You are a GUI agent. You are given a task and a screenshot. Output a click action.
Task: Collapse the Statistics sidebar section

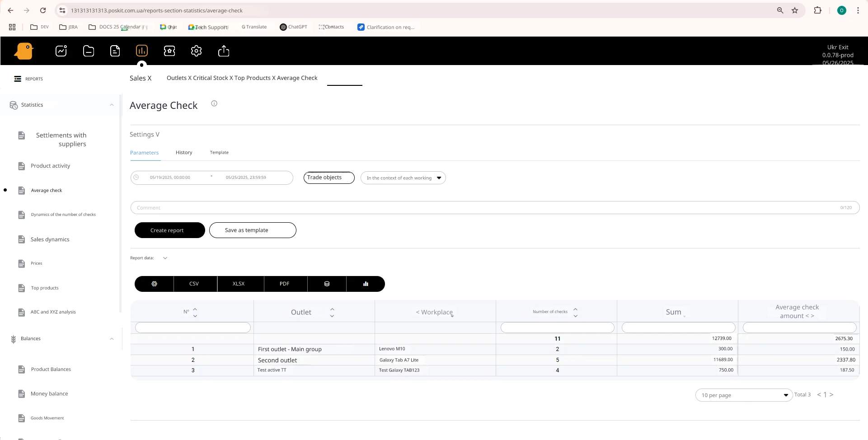112,105
